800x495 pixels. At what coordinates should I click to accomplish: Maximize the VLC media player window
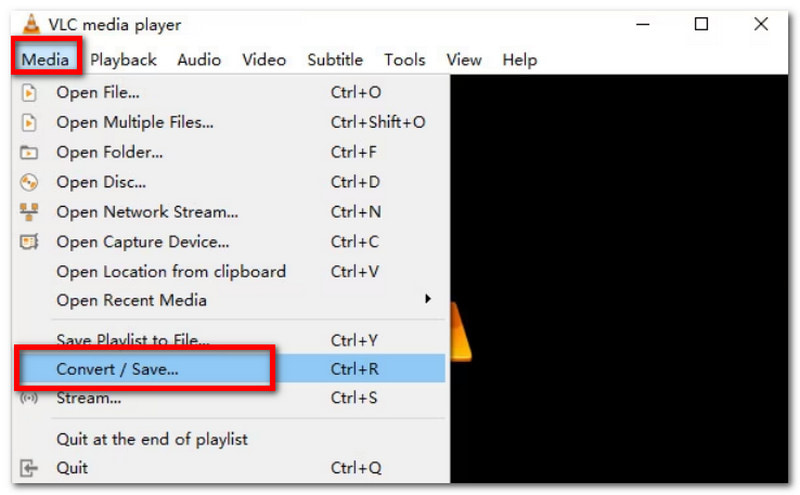point(702,24)
